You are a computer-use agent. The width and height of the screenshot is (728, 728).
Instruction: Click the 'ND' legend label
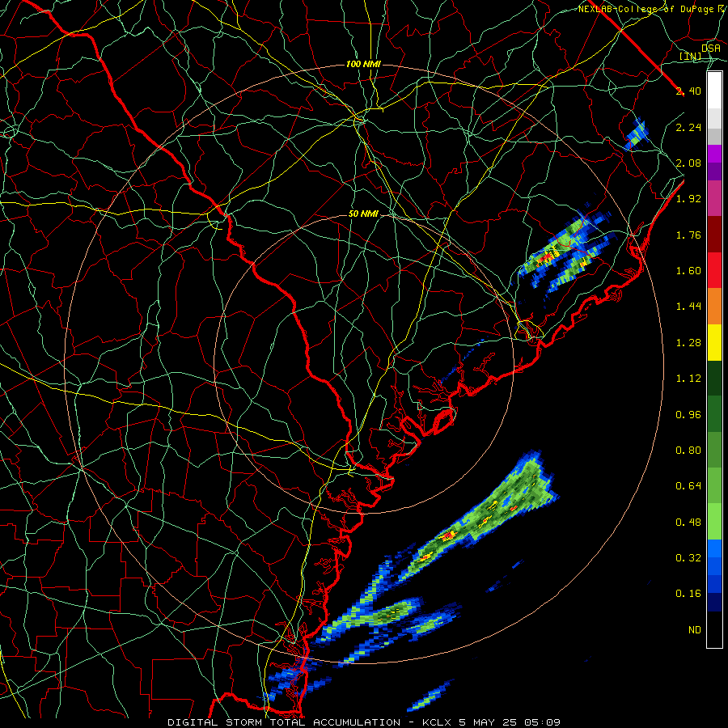click(695, 630)
